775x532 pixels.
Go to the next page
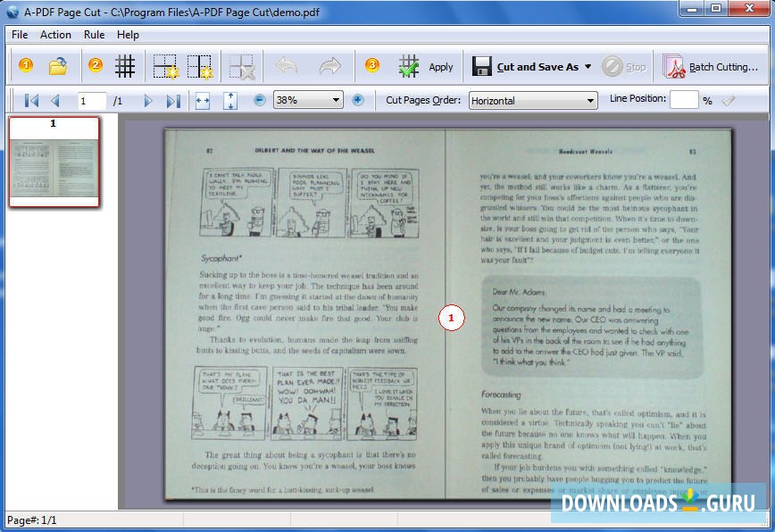[x=148, y=101]
